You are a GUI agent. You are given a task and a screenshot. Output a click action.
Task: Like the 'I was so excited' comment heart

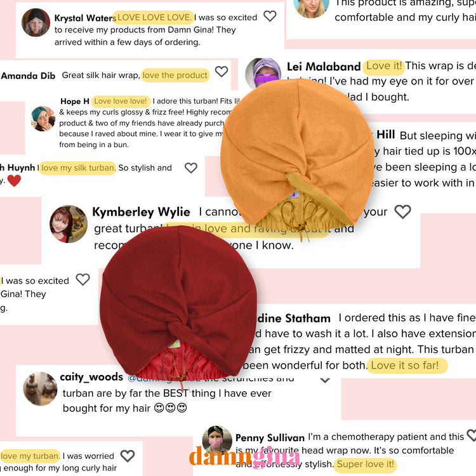pos(83,280)
